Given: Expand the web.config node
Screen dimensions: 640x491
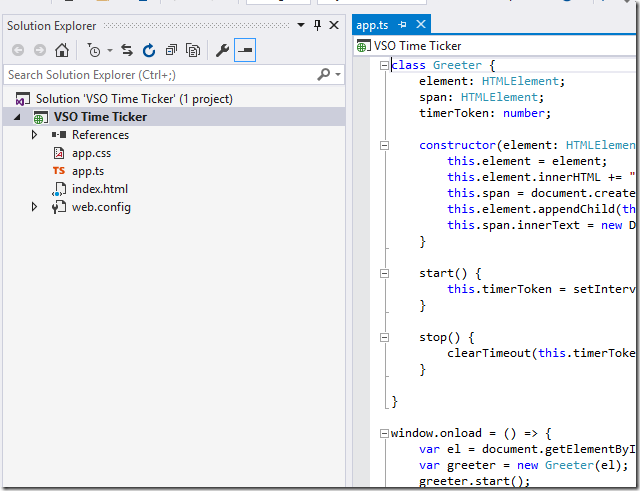Looking at the screenshot, I should [x=34, y=207].
